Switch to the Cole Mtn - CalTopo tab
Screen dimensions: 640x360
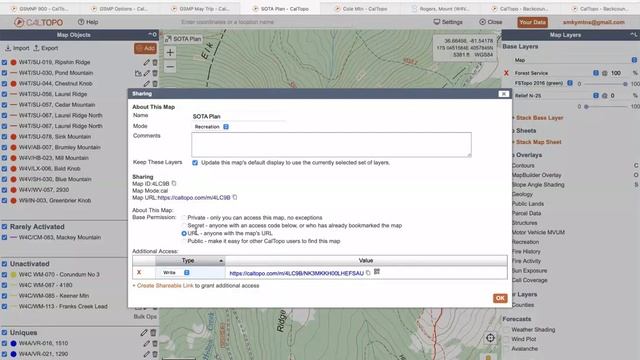click(361, 9)
